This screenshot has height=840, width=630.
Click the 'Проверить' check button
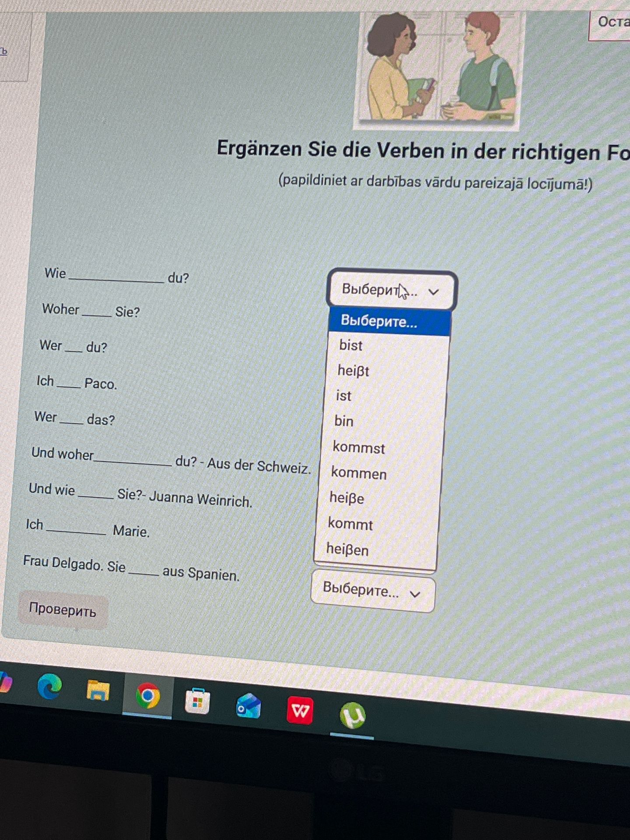tap(63, 610)
